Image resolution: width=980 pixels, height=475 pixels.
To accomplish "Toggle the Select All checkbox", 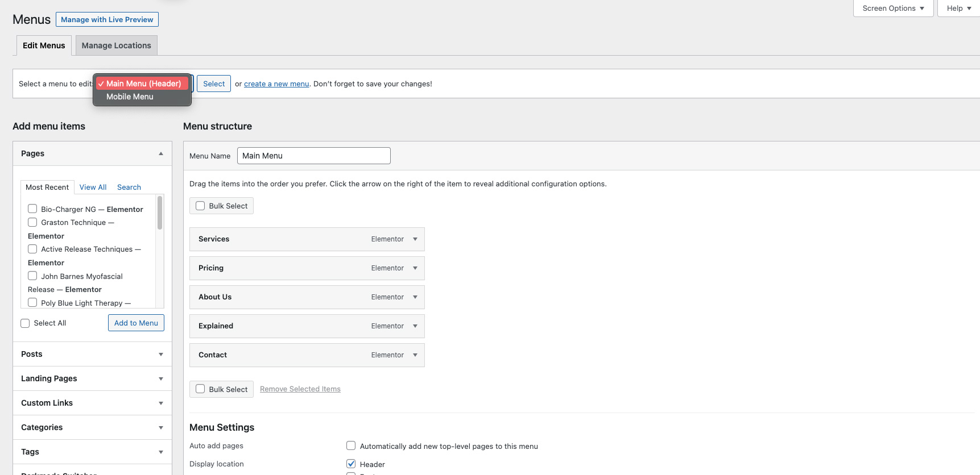I will pos(25,323).
